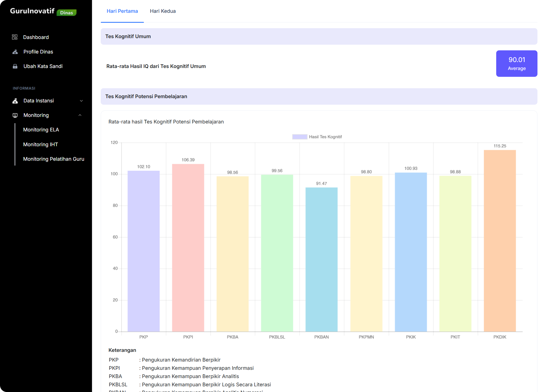The height and width of the screenshot is (392, 546).
Task: Collapse the Monitoring submenu chevron
Action: click(80, 115)
